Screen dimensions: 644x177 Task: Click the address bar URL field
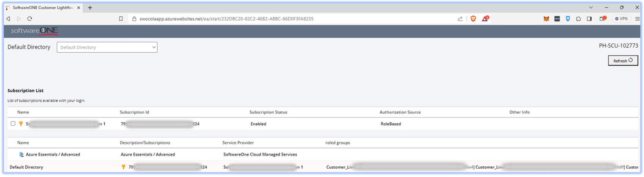pos(265,19)
